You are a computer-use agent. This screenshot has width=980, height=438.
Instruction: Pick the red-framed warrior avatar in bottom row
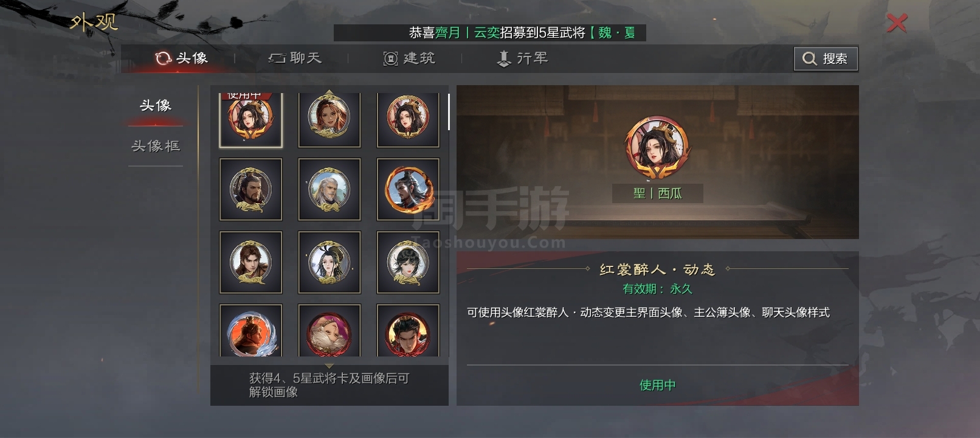408,330
